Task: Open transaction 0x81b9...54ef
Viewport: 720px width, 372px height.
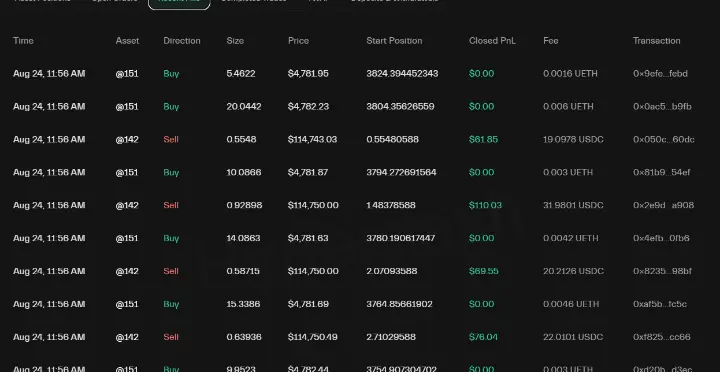Action: (x=661, y=172)
